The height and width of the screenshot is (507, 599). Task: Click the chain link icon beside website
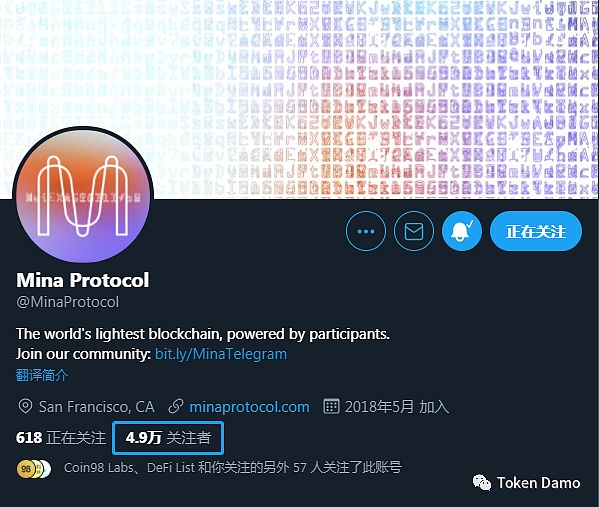point(176,407)
